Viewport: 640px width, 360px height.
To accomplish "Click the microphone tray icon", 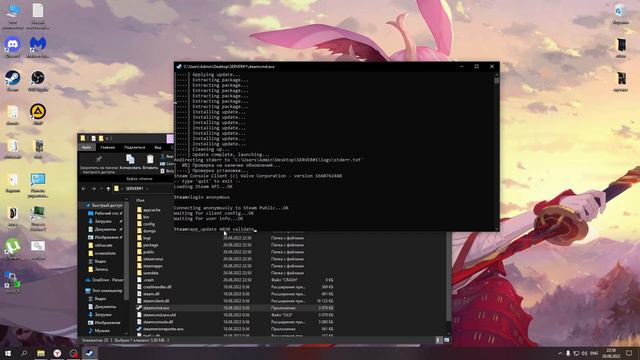I will (568, 353).
